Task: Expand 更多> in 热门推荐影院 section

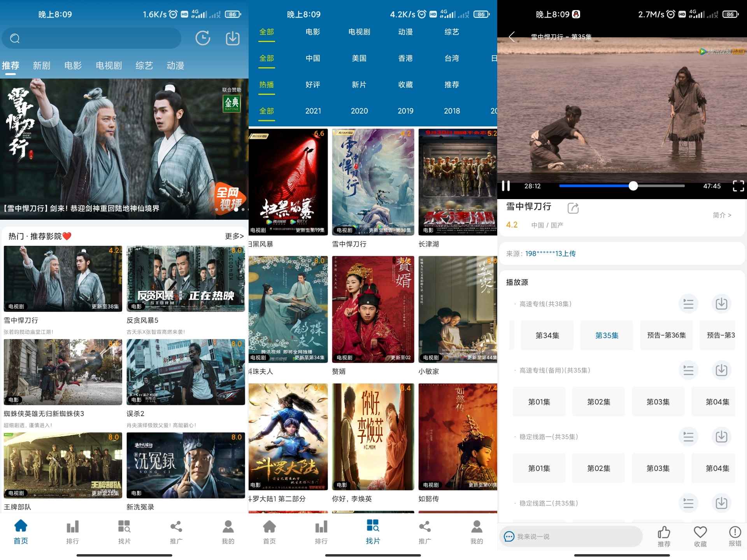Action: (x=234, y=236)
